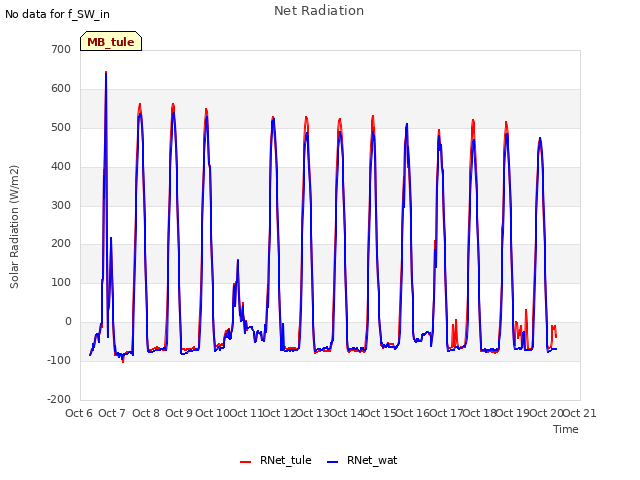Click the 700 y-axis tick label

click(61, 49)
